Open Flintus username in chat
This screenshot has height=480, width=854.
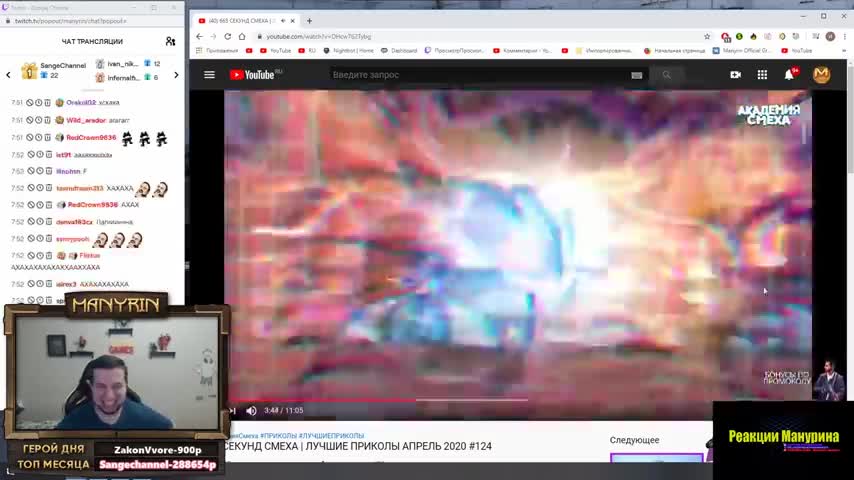tap(90, 256)
